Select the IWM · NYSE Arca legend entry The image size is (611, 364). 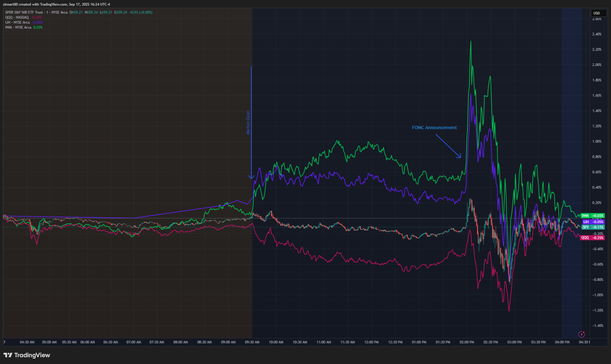click(18, 27)
